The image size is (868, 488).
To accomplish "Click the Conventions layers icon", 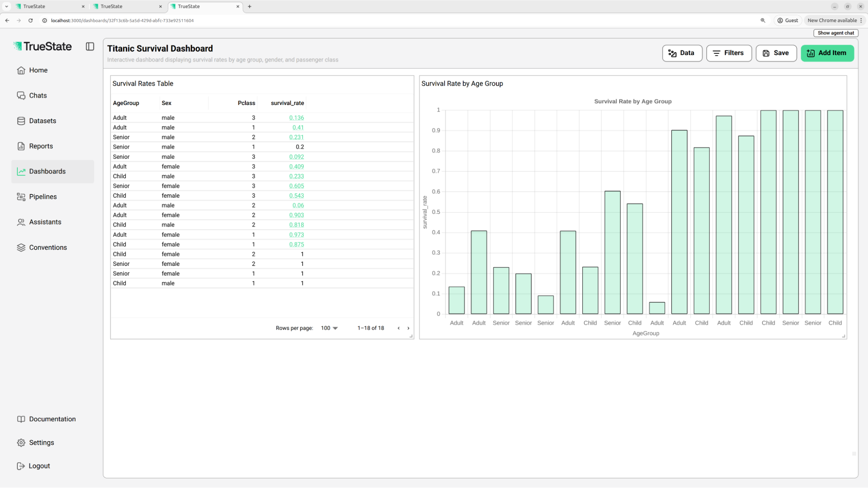I will [x=21, y=248].
